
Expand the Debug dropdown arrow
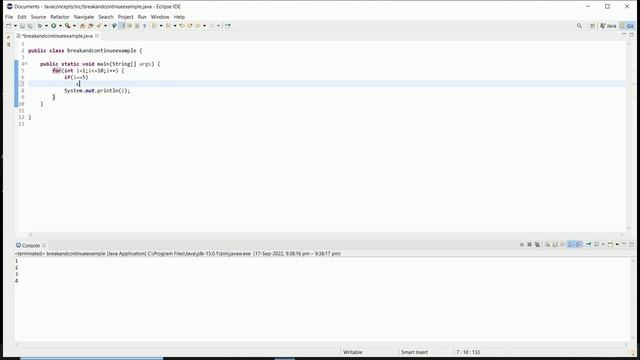tap(46, 26)
